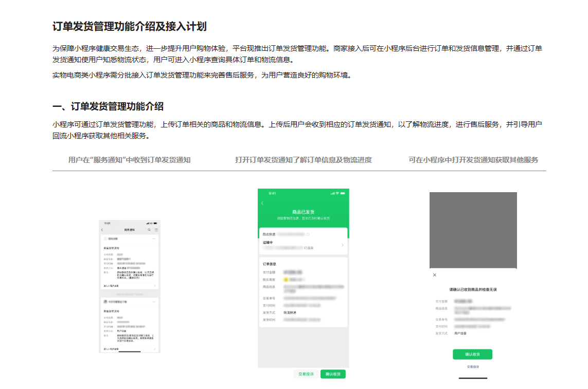Click the copy icon beside the tracking number
The width and height of the screenshot is (588, 389).
pos(308,234)
